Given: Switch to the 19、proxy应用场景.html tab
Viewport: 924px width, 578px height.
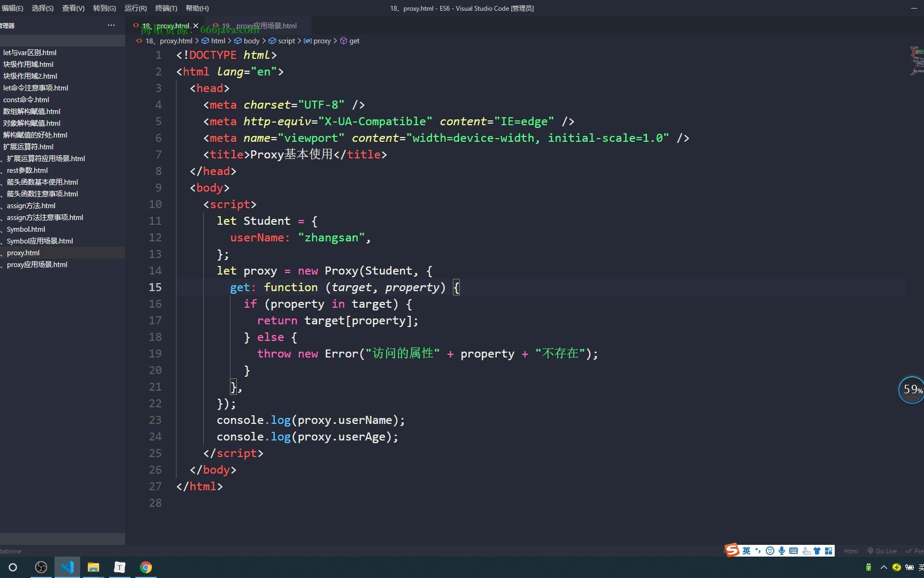Looking at the screenshot, I should [x=259, y=26].
